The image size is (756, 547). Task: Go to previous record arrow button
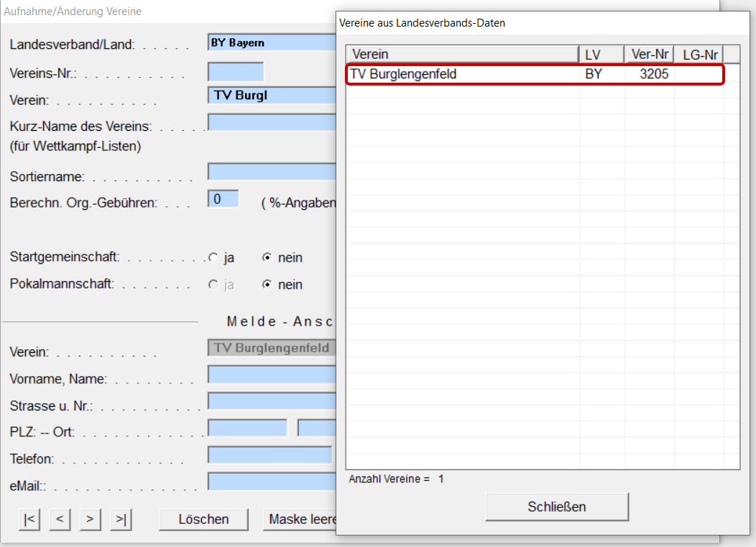tap(60, 519)
